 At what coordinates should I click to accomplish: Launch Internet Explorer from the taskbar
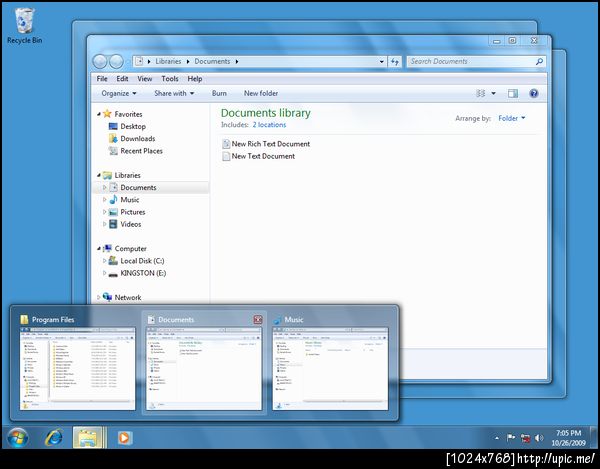click(54, 438)
